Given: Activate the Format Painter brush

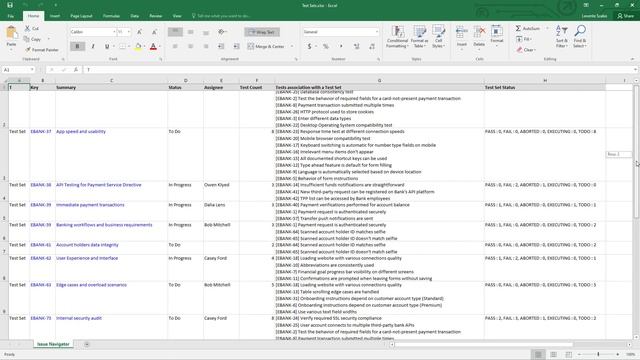Looking at the screenshot, I should [28, 50].
